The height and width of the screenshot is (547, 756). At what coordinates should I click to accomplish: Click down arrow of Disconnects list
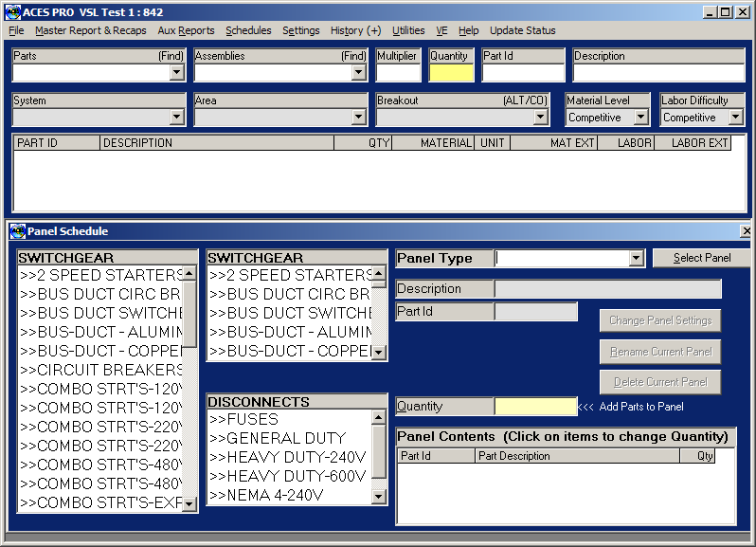379,497
